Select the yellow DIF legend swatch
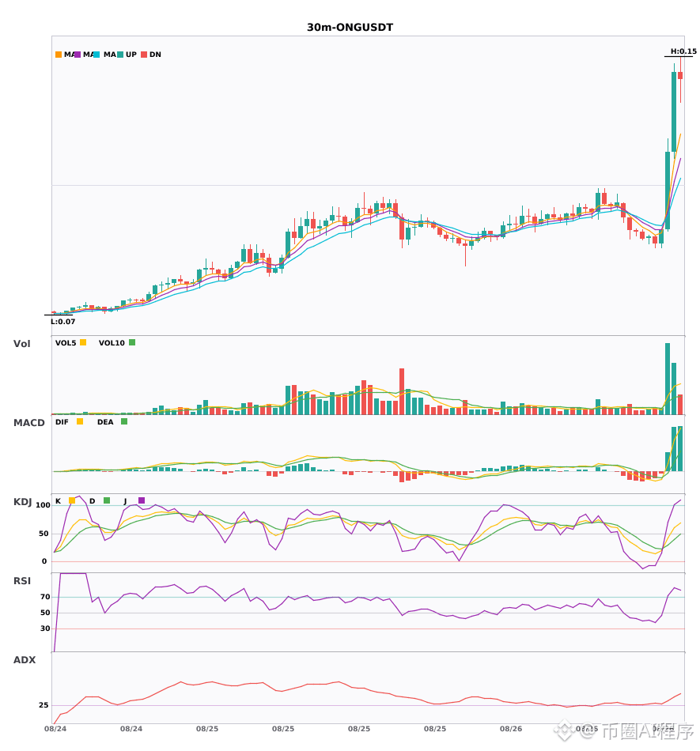This screenshot has height=751, width=700. [x=80, y=421]
